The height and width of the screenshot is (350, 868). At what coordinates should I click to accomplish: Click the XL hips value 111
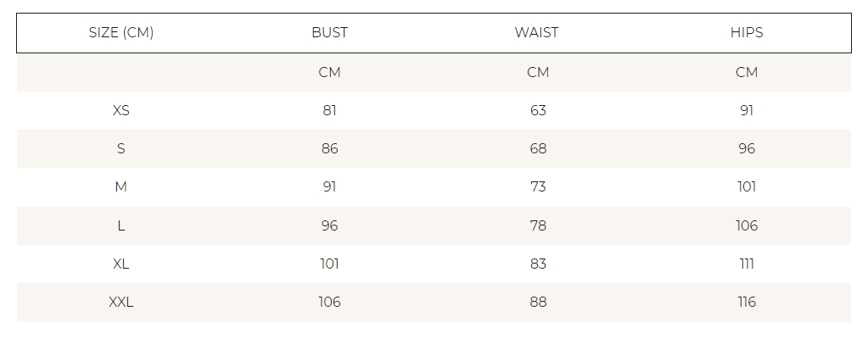747,264
